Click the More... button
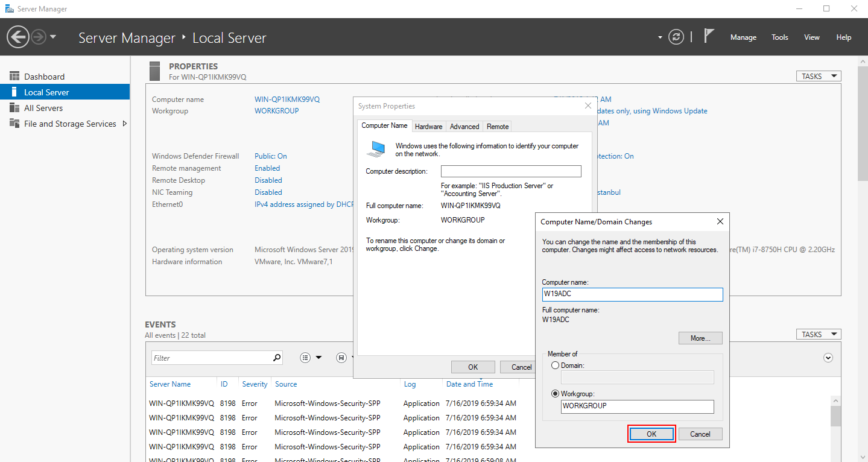Viewport: 868px width, 462px height. [x=700, y=338]
